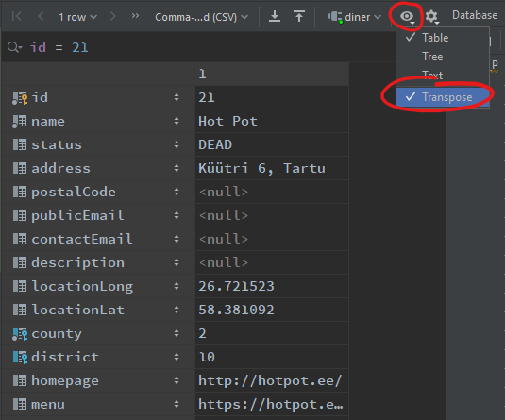The height and width of the screenshot is (420, 505).
Task: Select the id value cell 21
Action: coord(272,97)
